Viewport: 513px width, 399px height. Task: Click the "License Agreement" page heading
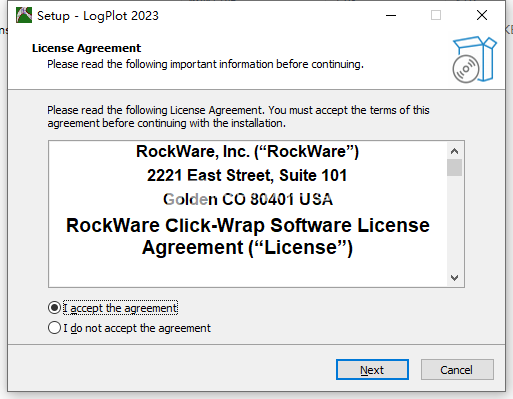(x=86, y=48)
